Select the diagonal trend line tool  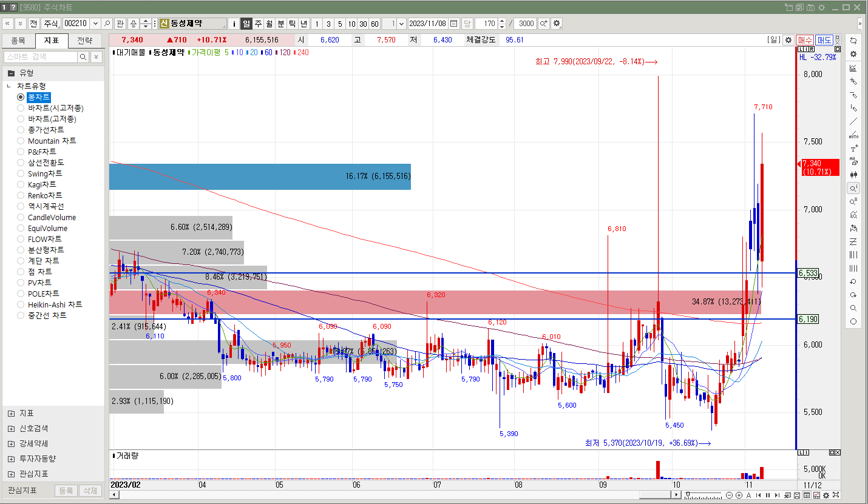tap(853, 121)
